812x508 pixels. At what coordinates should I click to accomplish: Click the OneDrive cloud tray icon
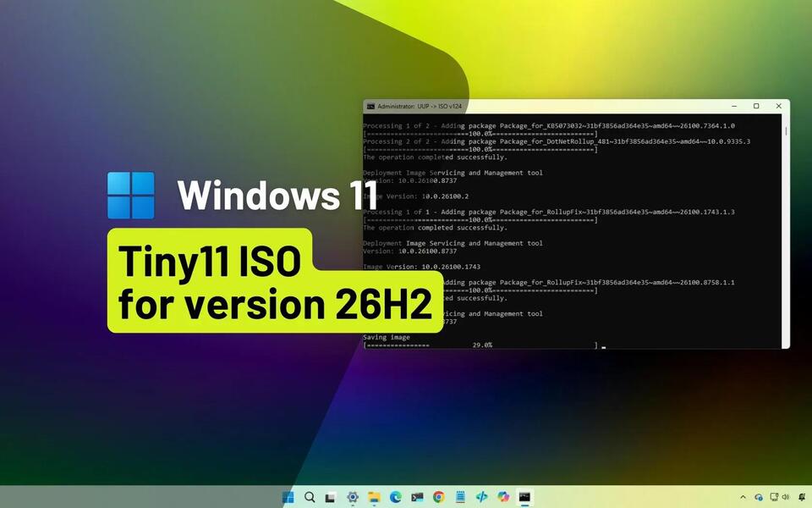pos(759,497)
